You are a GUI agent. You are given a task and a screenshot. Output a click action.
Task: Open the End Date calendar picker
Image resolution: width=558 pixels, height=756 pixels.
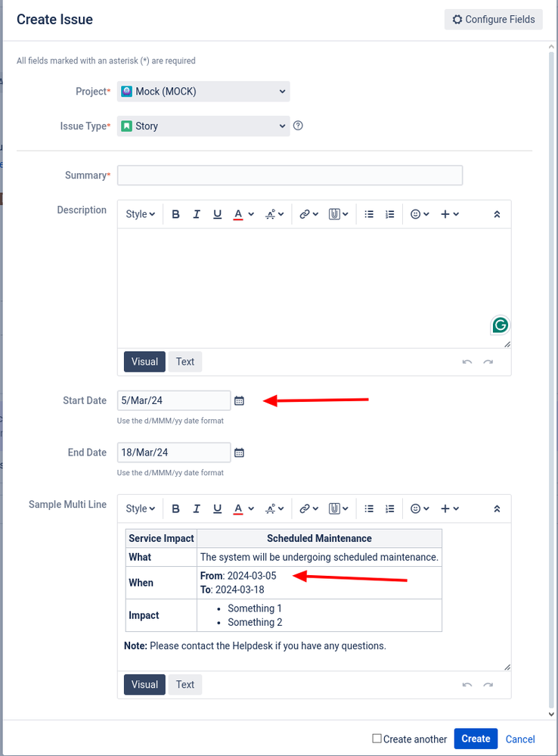pyautogui.click(x=239, y=453)
